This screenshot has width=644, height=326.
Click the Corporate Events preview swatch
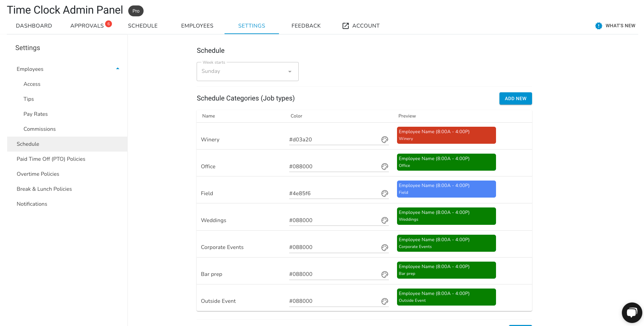(x=446, y=243)
